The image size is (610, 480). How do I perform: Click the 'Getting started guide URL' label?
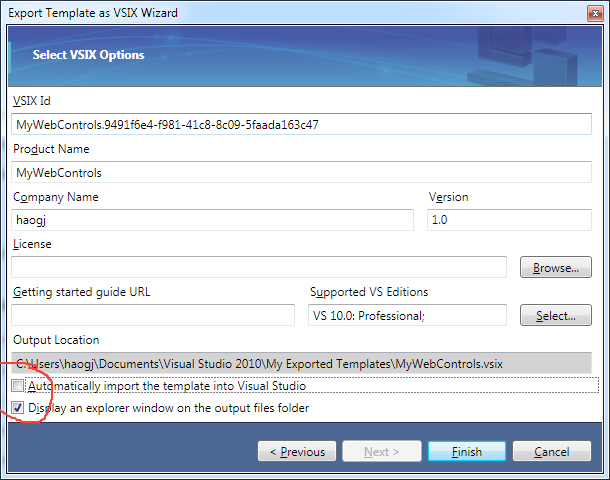pos(82,292)
